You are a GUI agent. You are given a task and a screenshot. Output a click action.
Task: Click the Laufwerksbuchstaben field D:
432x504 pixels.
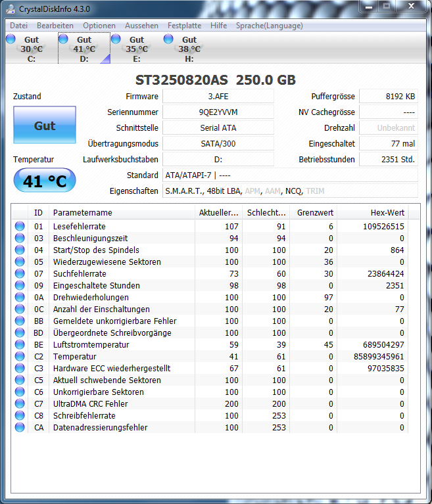click(218, 160)
